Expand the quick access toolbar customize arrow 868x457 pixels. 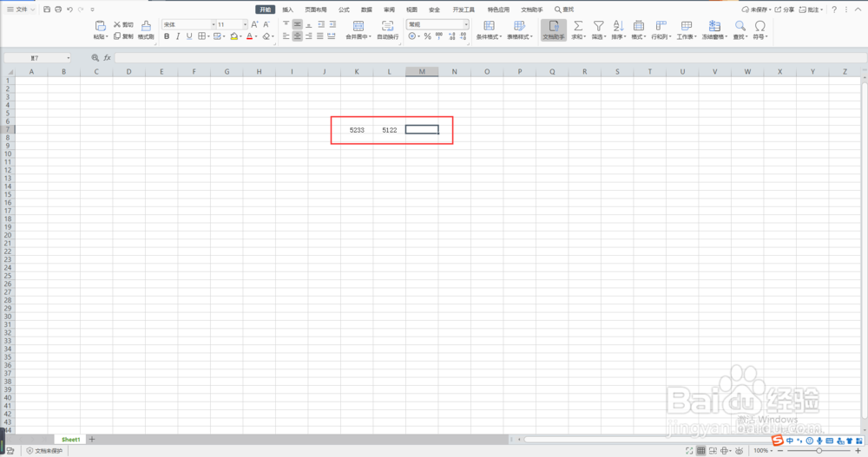[x=93, y=10]
